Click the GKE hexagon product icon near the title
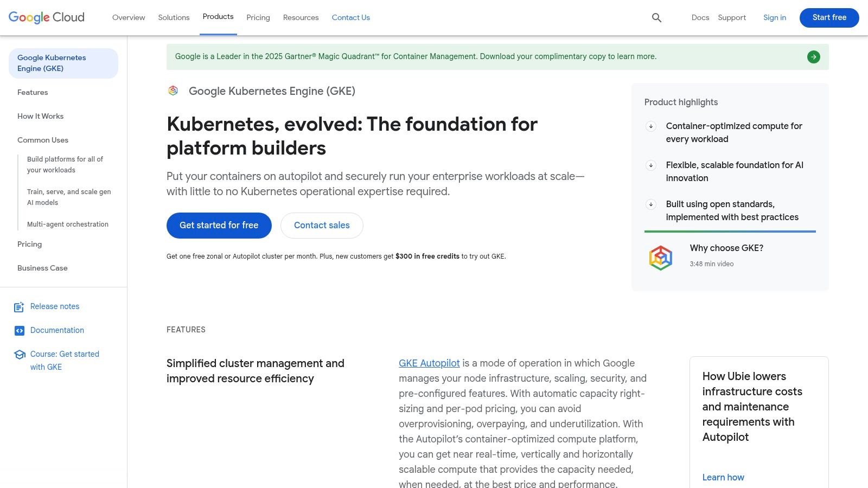 click(173, 91)
